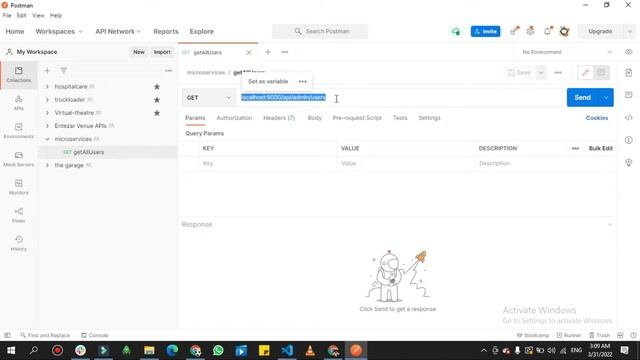Open the Flows sidebar panel
Image resolution: width=640 pixels, height=360 pixels.
[18, 215]
